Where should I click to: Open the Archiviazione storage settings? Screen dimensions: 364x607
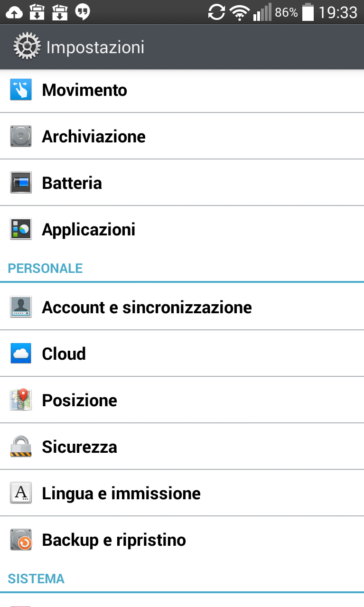[94, 137]
